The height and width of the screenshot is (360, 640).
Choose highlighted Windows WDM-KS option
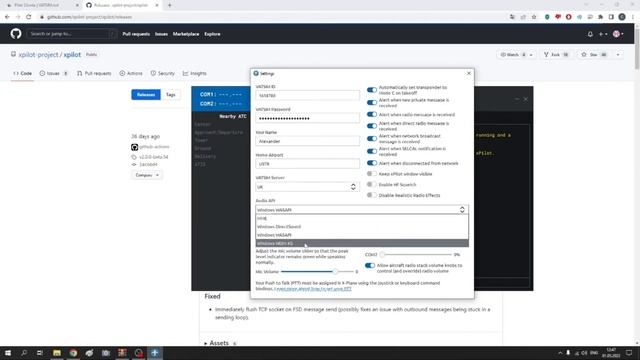362,243
